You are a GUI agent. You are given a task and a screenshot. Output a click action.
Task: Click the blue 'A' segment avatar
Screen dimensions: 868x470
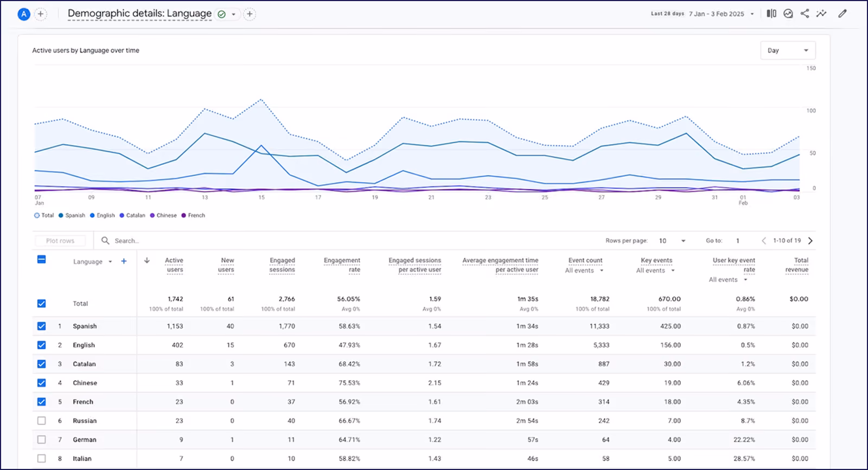[x=23, y=14]
